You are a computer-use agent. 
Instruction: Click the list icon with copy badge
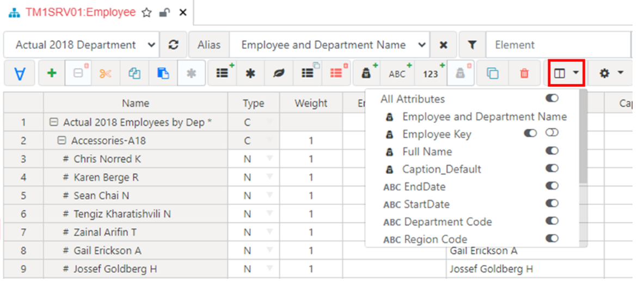tap(308, 73)
